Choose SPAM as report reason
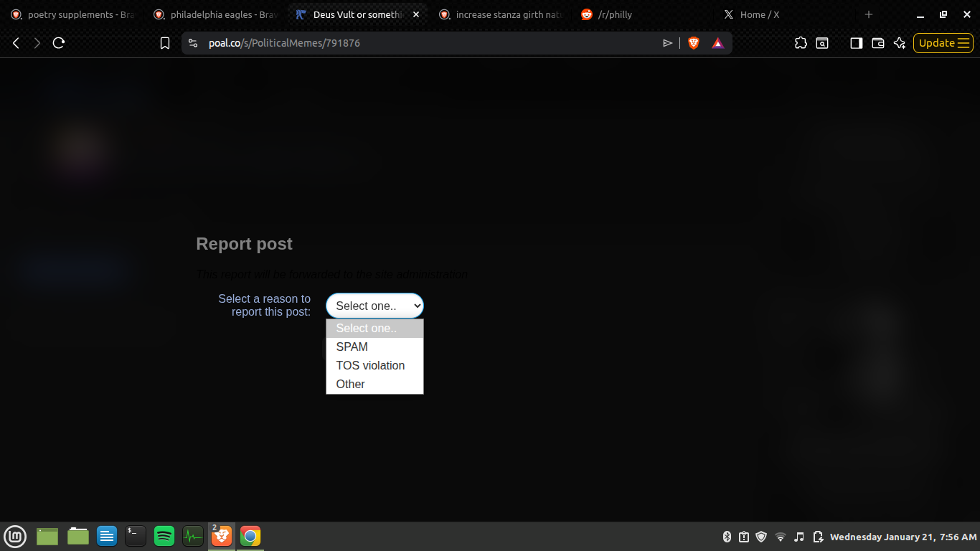The height and width of the screenshot is (551, 980). coord(352,347)
